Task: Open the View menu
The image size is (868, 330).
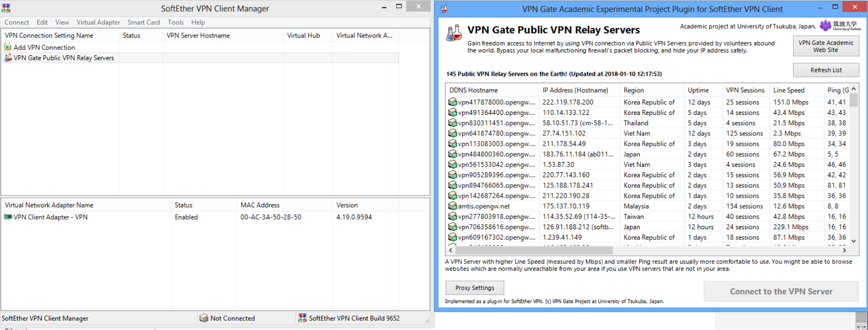Action: point(62,22)
